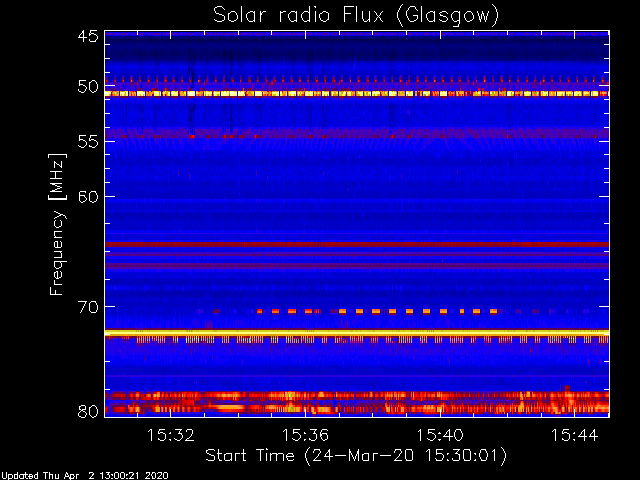
Task: Click the 15:36 time tick label
Action: point(305,435)
